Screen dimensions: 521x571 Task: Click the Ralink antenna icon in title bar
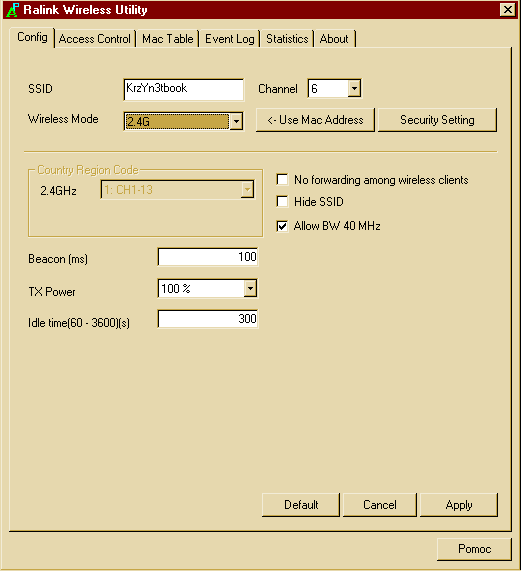13,10
